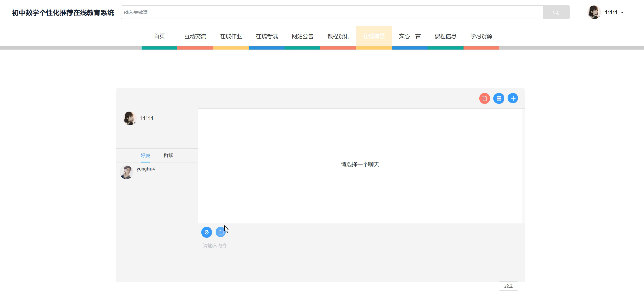
Task: Open the 学习资源 menu item
Action: pyautogui.click(x=481, y=36)
